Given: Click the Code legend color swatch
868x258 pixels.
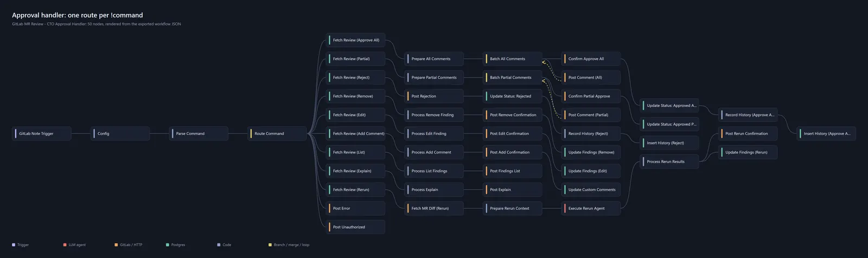Looking at the screenshot, I should (x=219, y=245).
